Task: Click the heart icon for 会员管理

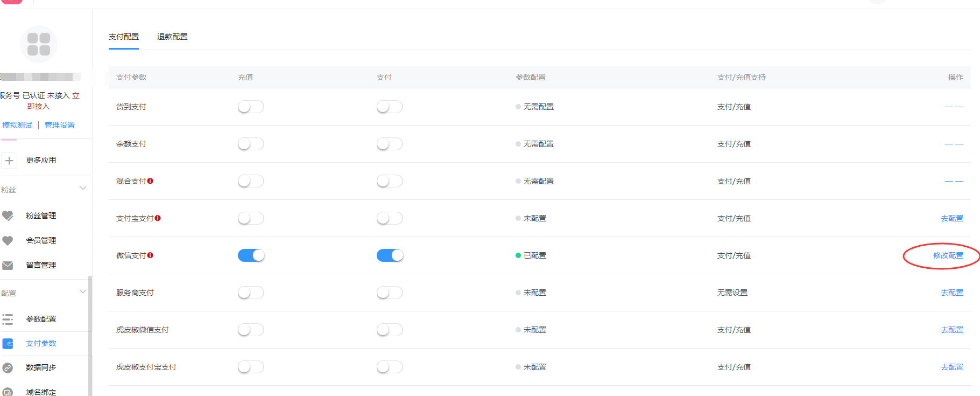Action: 8,240
